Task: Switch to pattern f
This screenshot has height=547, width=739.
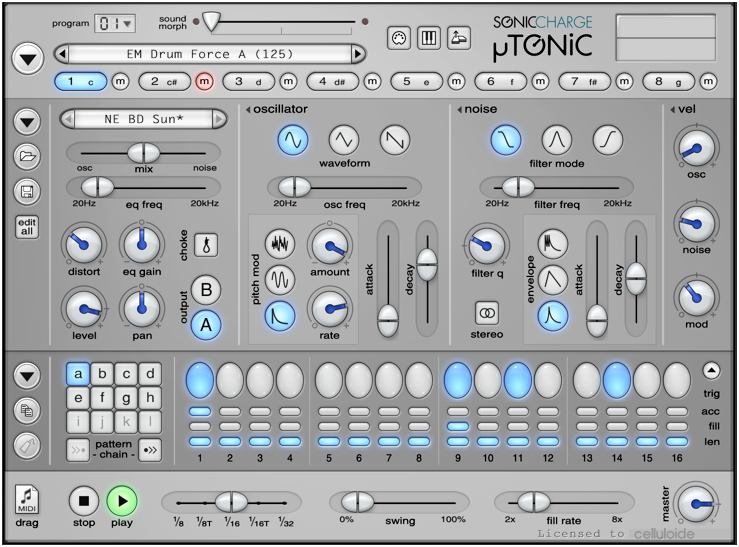Action: point(102,398)
